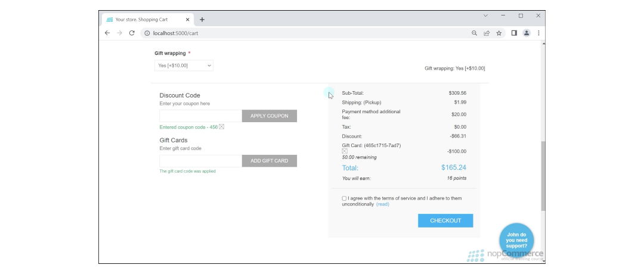
Task: Minimize the browser window
Action: tap(503, 15)
